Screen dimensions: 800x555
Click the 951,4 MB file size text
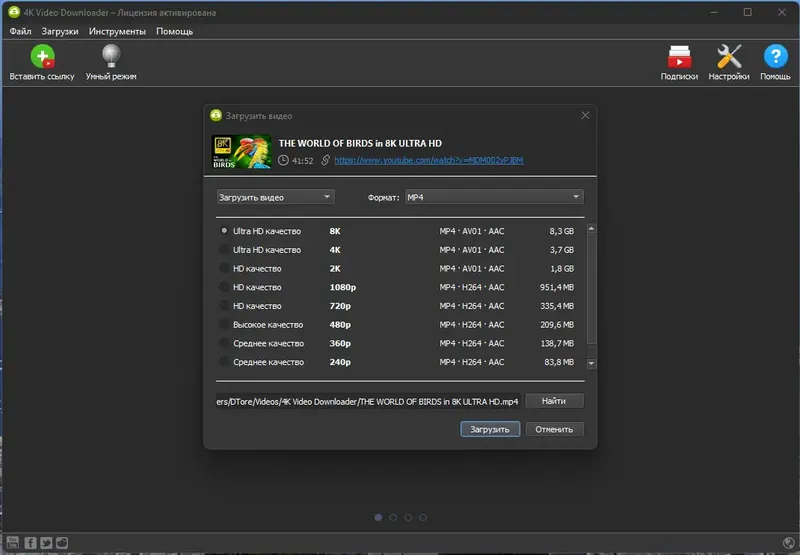point(557,287)
